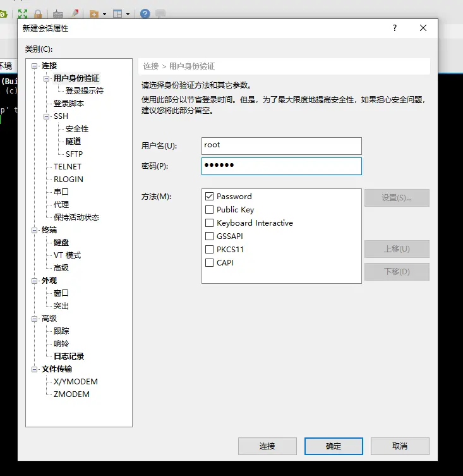
Task: Select RLOGIN in the category tree
Action: coord(68,180)
